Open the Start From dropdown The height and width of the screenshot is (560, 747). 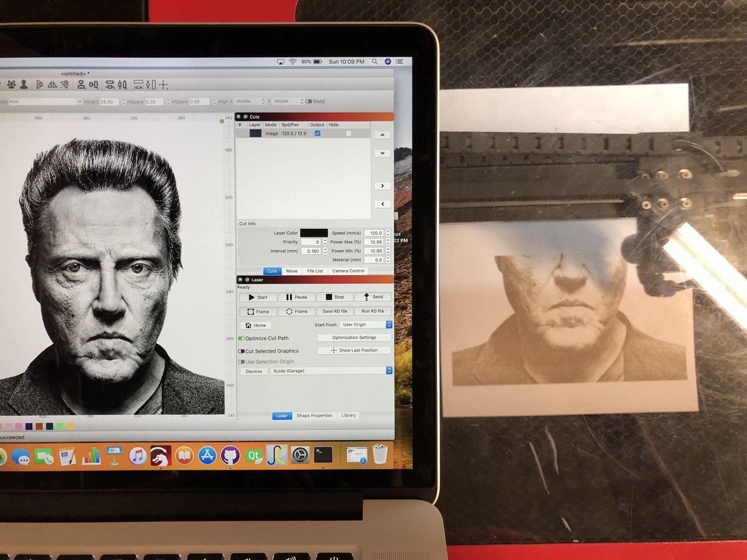click(367, 325)
